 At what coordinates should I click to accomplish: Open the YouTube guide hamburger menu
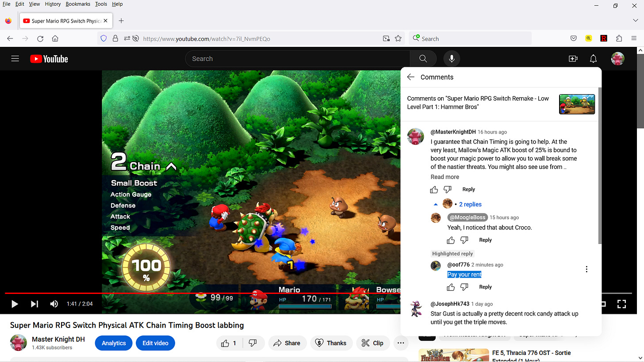[x=15, y=59]
